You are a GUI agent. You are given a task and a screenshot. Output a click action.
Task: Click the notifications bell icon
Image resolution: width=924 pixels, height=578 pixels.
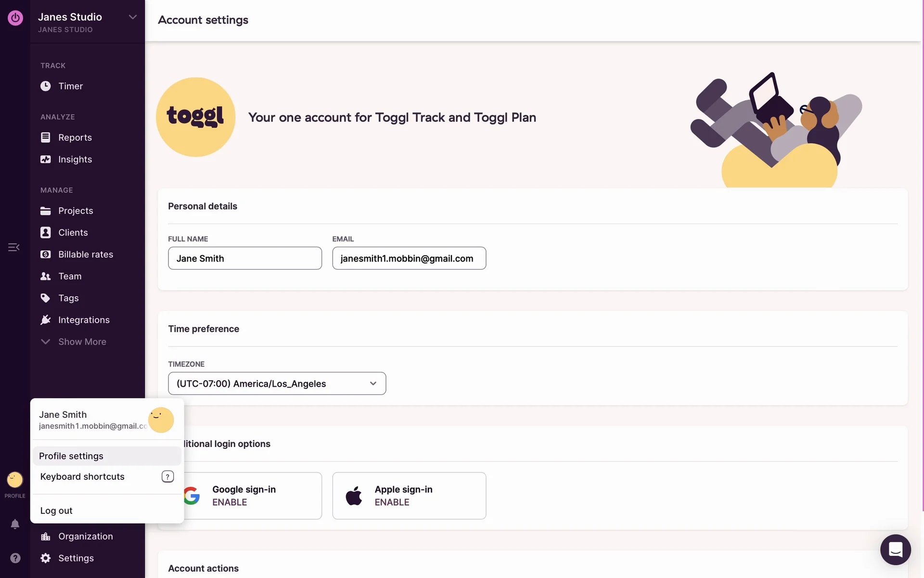pos(15,524)
